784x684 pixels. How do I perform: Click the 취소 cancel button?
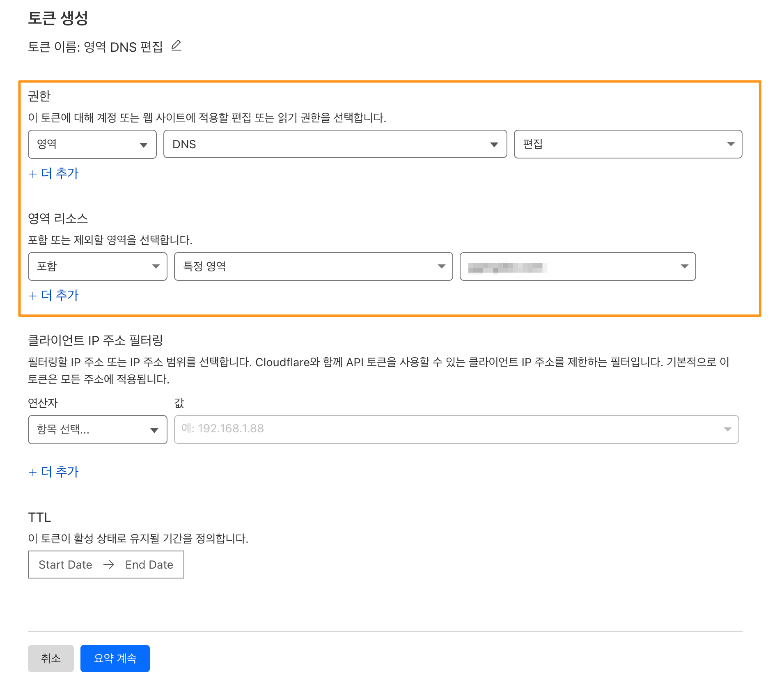point(51,658)
